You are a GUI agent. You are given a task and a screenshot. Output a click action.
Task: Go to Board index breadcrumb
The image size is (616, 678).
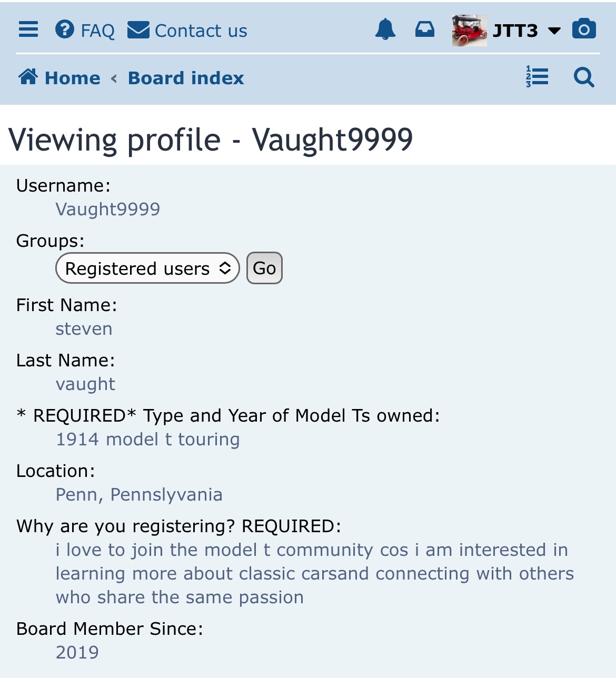[x=186, y=78]
